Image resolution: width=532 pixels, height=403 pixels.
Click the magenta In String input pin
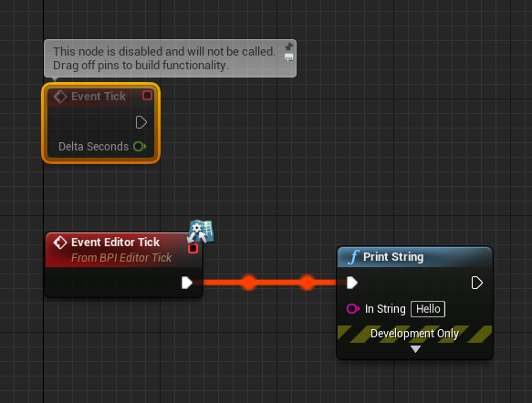(x=352, y=309)
